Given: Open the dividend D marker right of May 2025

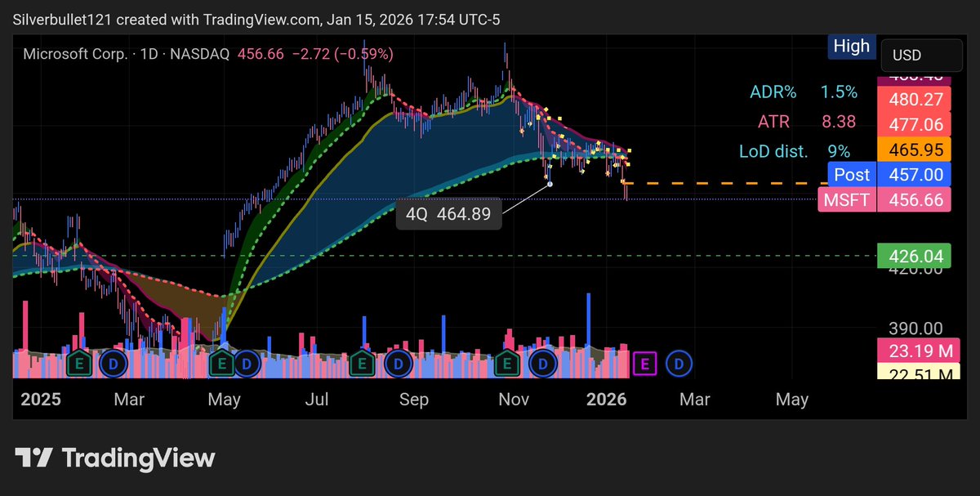Looking at the screenshot, I should pyautogui.click(x=247, y=363).
